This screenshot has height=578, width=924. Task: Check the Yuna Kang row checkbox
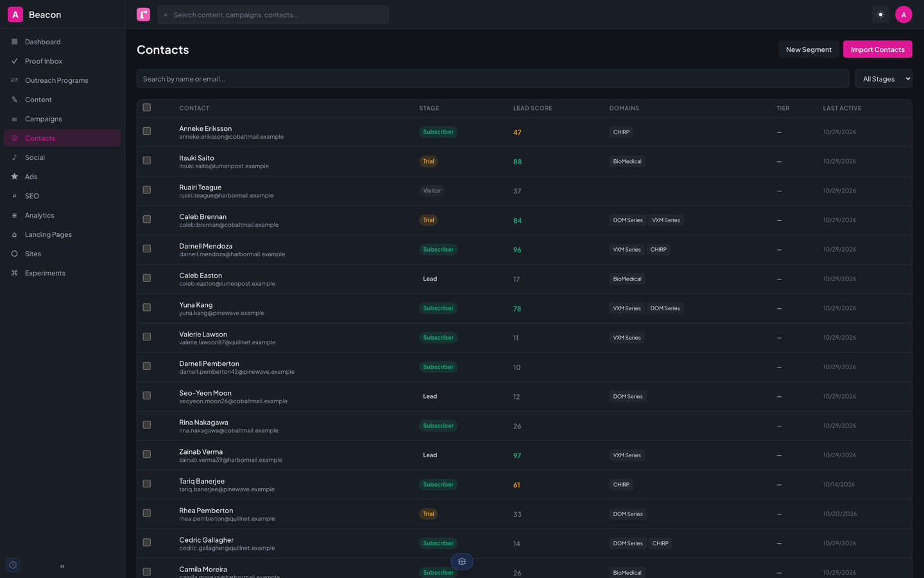point(147,308)
